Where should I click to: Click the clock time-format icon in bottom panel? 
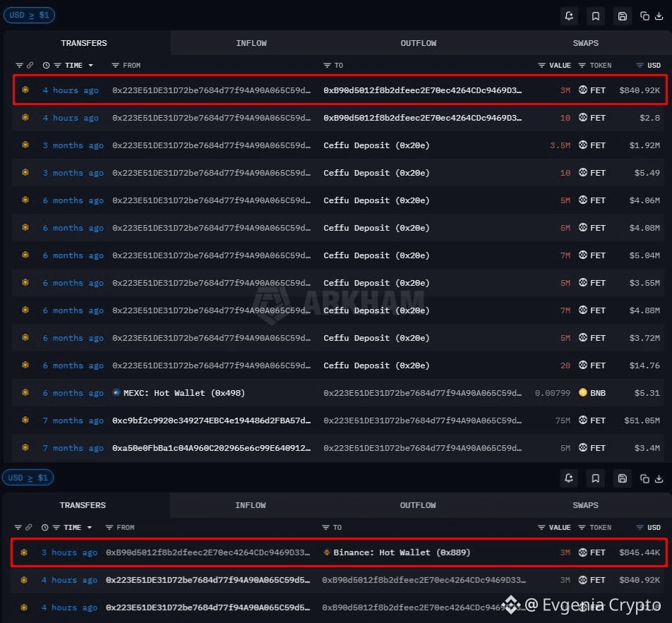click(x=44, y=528)
